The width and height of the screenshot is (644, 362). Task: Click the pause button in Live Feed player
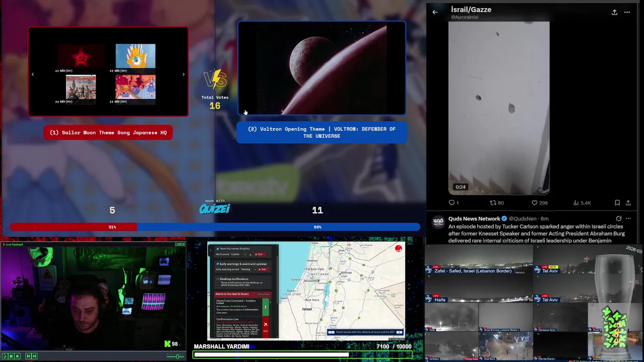11,356
